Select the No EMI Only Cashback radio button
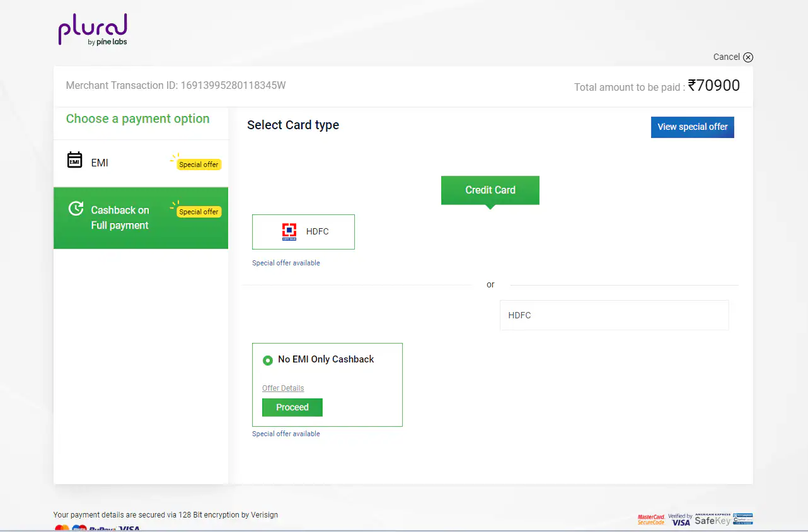This screenshot has width=808, height=532. [x=268, y=361]
